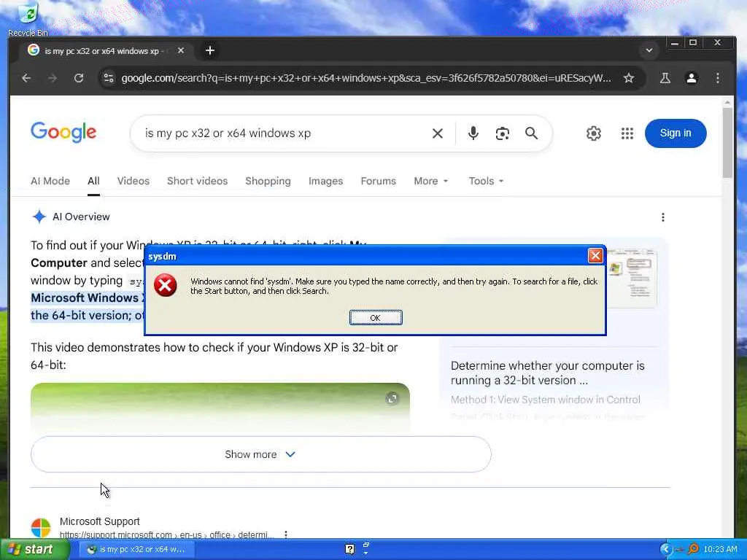Open the Chrome profile icon
This screenshot has width=747, height=560.
(x=692, y=78)
